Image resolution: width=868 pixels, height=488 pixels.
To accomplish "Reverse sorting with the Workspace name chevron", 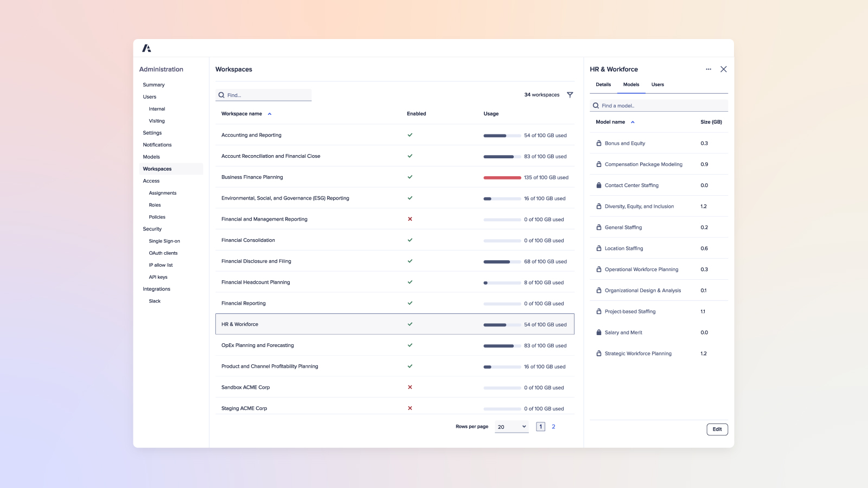I will pyautogui.click(x=269, y=114).
